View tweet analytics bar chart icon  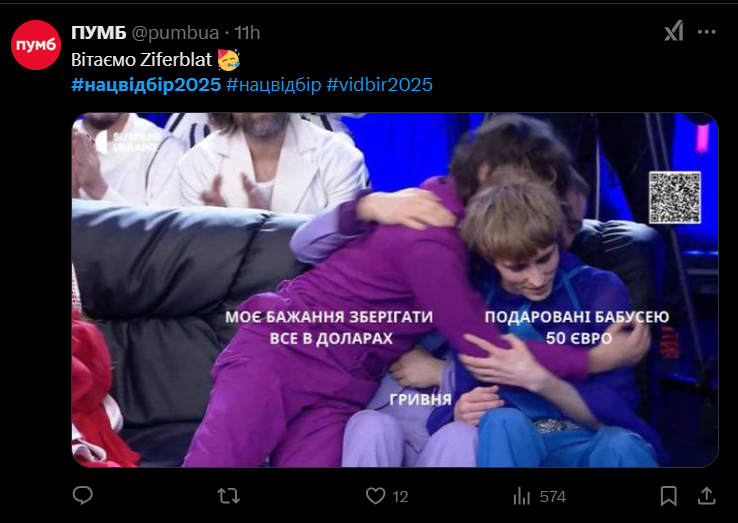click(521, 496)
